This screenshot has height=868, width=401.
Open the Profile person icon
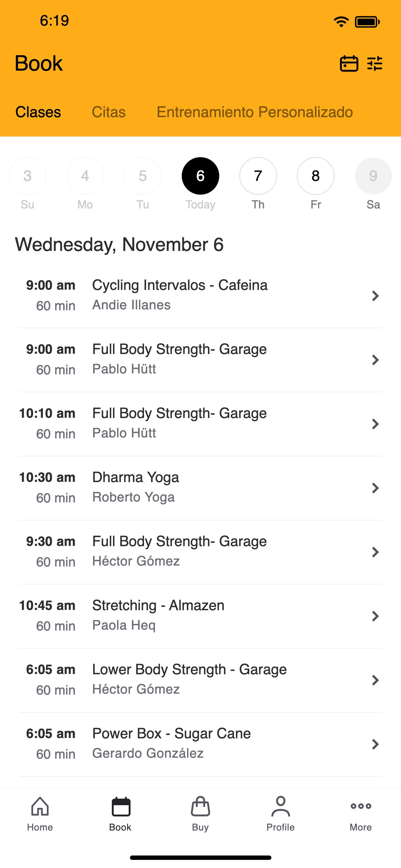click(280, 806)
